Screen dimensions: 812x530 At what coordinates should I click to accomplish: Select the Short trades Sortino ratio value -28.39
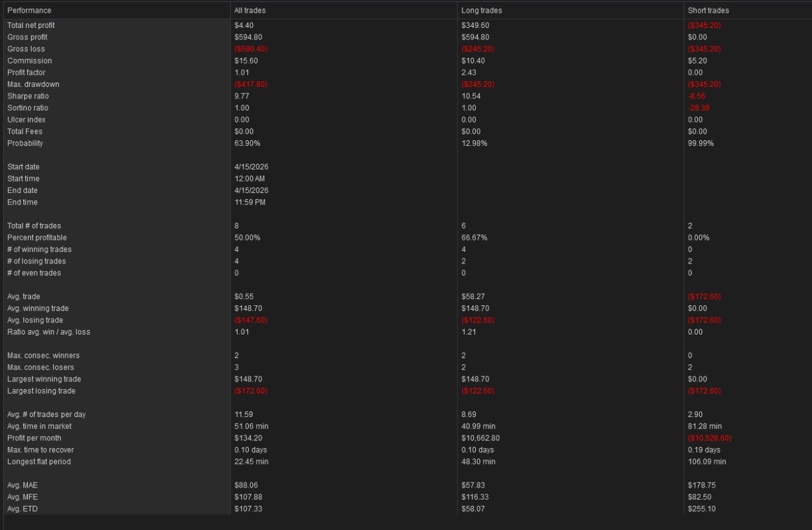pyautogui.click(x=698, y=108)
